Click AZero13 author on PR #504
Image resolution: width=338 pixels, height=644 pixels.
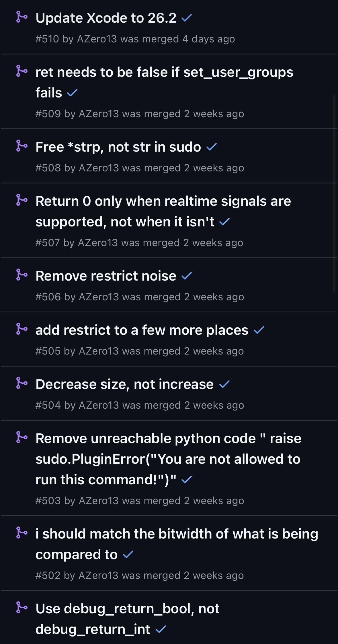pyautogui.click(x=99, y=405)
